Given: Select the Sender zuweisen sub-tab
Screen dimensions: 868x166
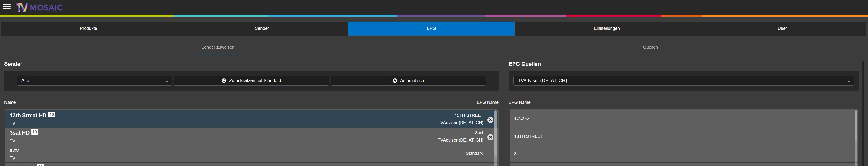Looking at the screenshot, I should tap(218, 47).
